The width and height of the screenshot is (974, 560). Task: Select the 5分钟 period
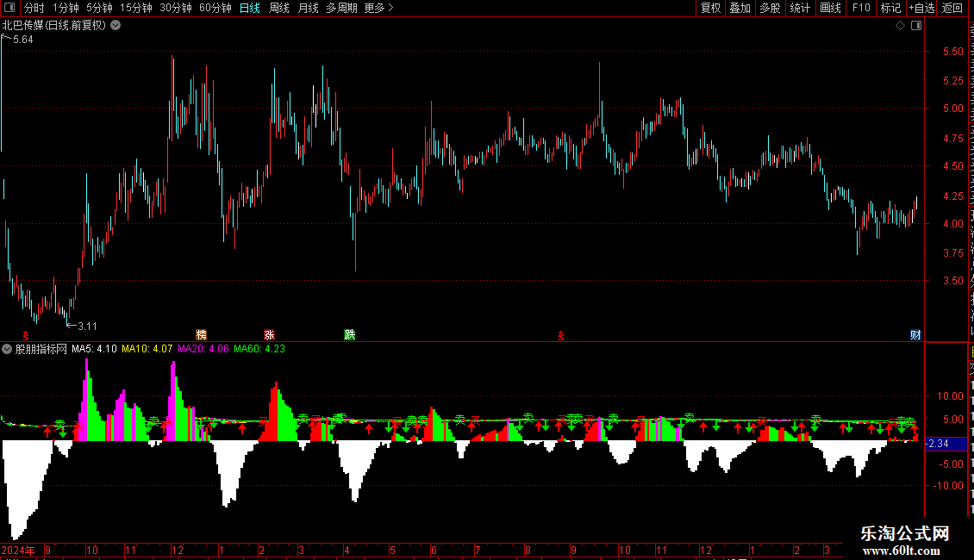pos(99,8)
